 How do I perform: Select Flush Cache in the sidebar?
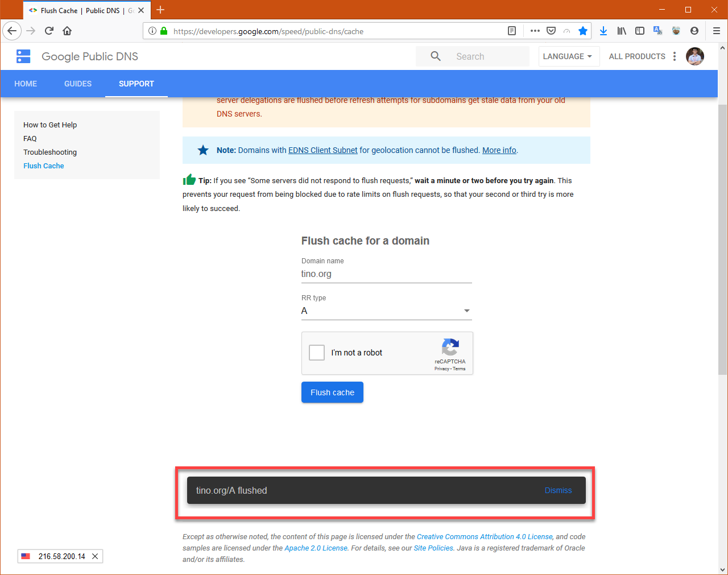coord(44,166)
